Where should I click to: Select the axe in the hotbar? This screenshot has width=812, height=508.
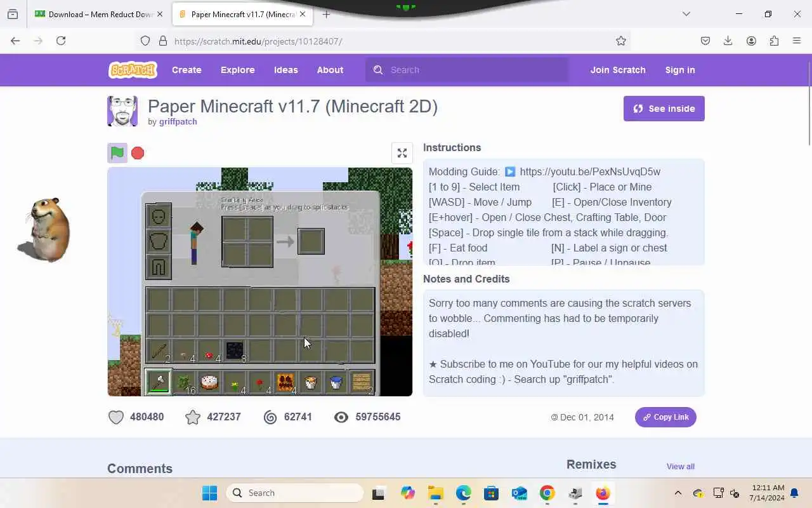coord(159,382)
